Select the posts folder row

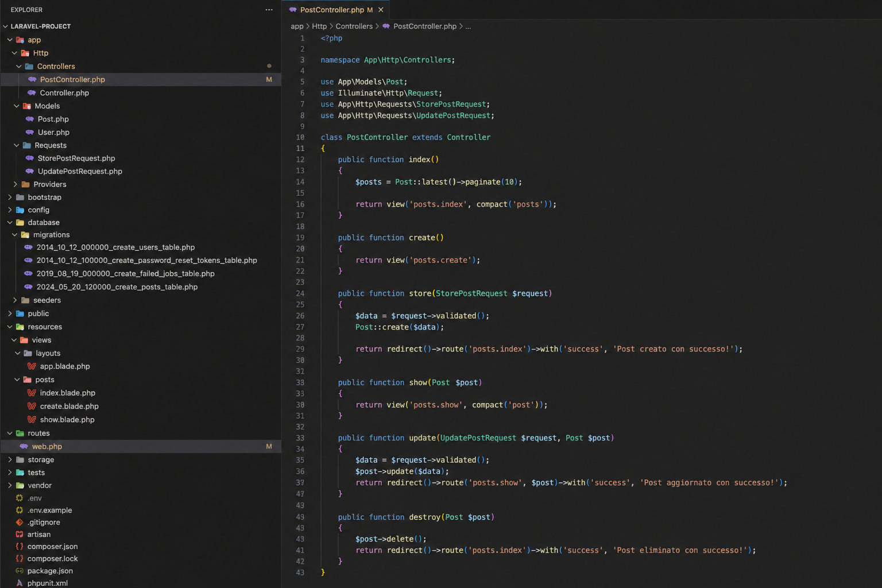(141, 380)
